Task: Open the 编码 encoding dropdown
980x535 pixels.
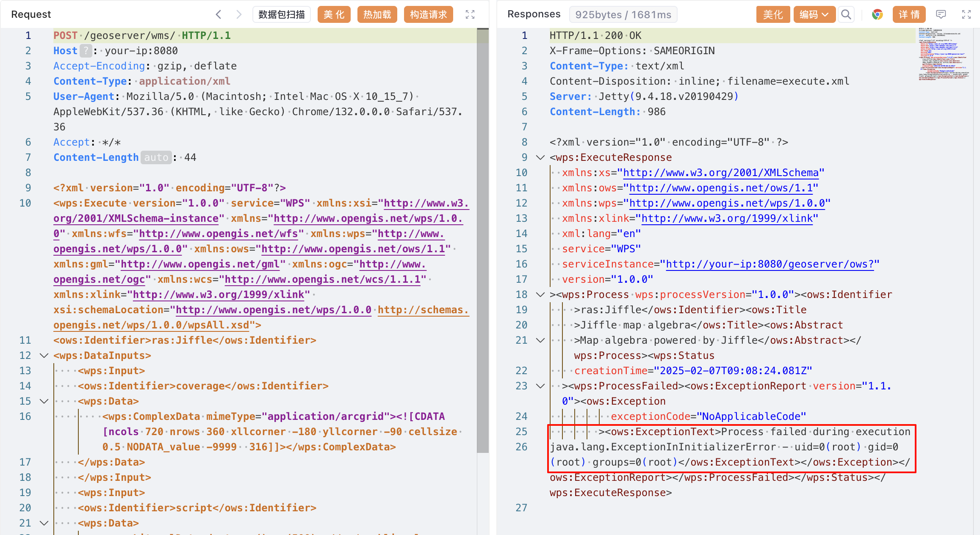Action: click(x=814, y=14)
